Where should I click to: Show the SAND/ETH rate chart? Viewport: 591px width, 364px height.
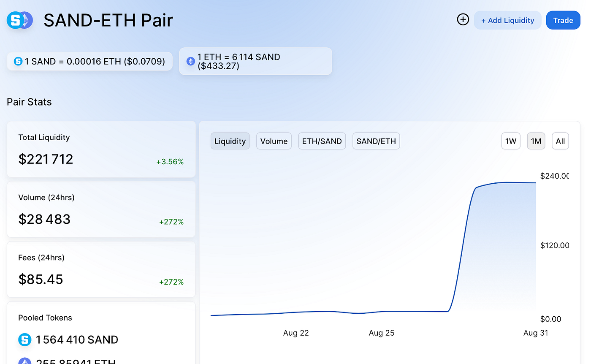pyautogui.click(x=376, y=141)
